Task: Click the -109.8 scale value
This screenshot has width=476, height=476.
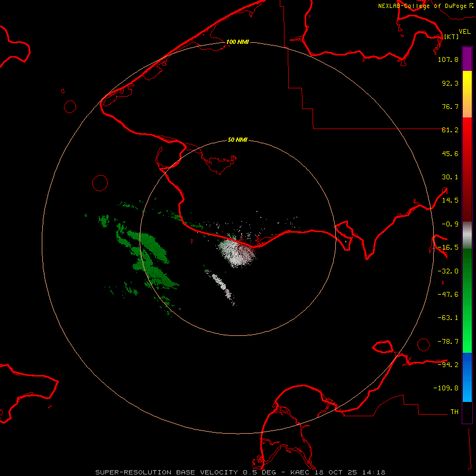Action: 446,388
